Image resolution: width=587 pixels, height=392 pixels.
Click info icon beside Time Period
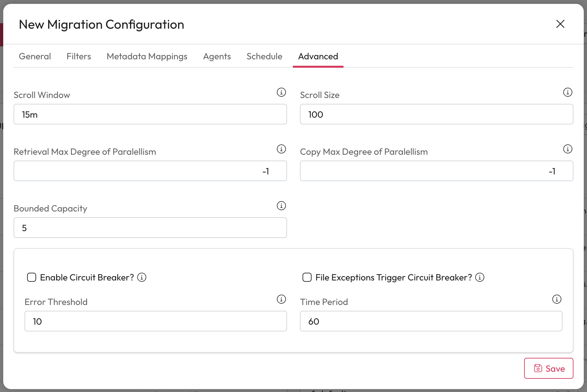tap(557, 299)
